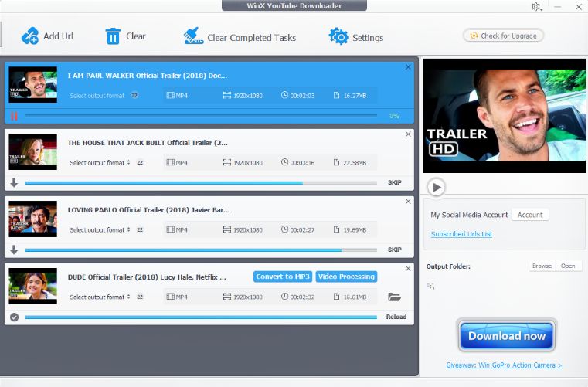
Task: Pause the Paul Walker trailer download
Action: click(14, 116)
